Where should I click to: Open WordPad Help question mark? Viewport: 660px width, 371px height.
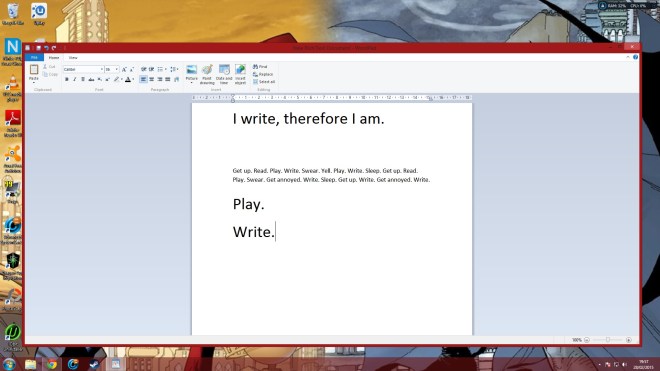pyautogui.click(x=635, y=57)
